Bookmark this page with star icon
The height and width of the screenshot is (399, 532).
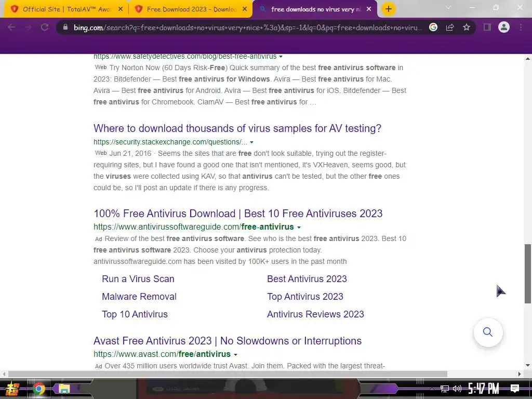tap(467, 27)
